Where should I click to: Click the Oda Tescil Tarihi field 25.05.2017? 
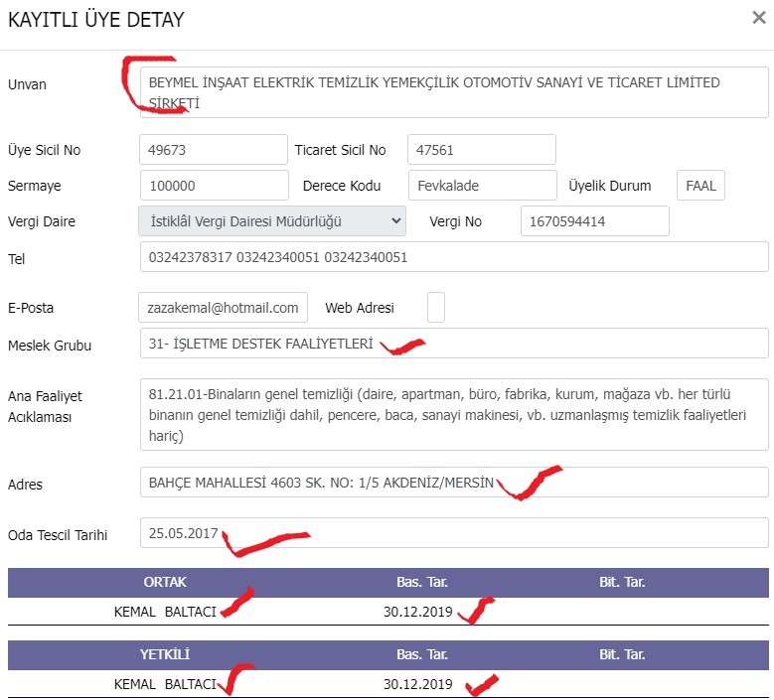454,533
